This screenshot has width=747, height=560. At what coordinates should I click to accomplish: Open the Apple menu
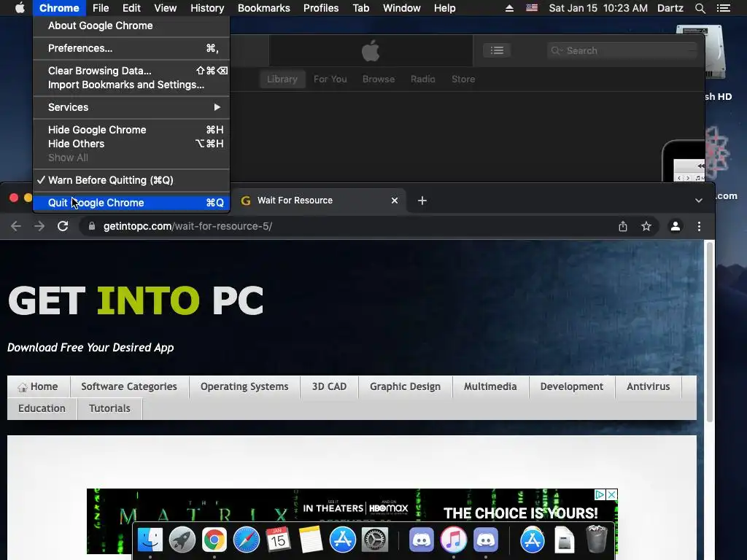(x=20, y=8)
